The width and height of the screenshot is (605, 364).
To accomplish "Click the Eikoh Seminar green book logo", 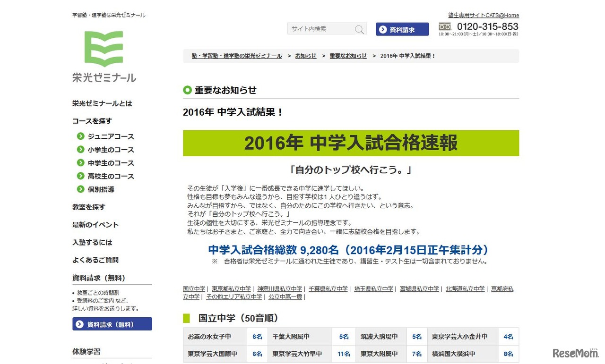I will [x=104, y=49].
